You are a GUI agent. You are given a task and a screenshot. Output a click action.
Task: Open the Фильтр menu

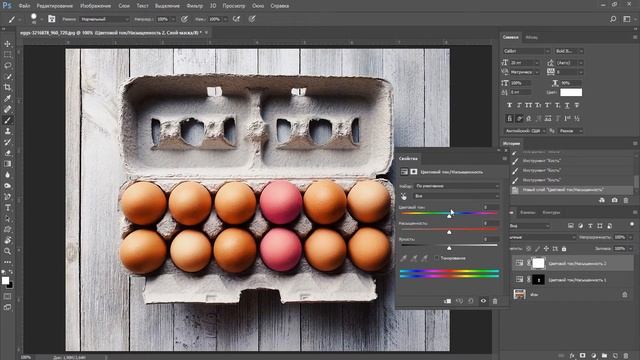coord(194,6)
